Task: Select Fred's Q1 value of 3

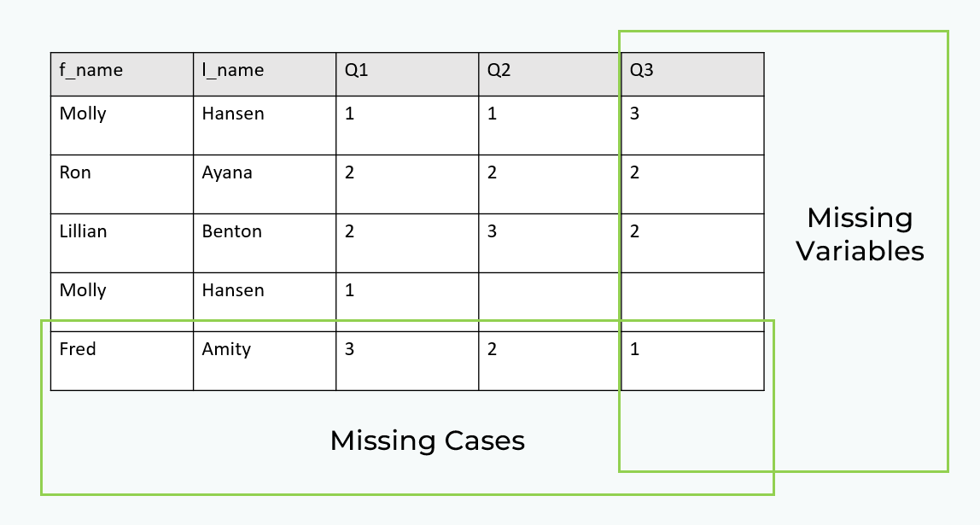Action: pyautogui.click(x=407, y=360)
